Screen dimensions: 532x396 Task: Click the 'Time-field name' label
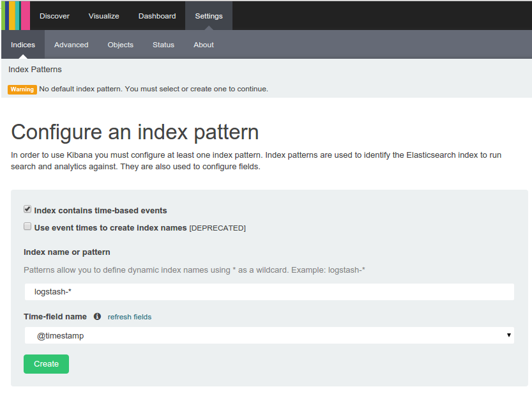(x=56, y=317)
